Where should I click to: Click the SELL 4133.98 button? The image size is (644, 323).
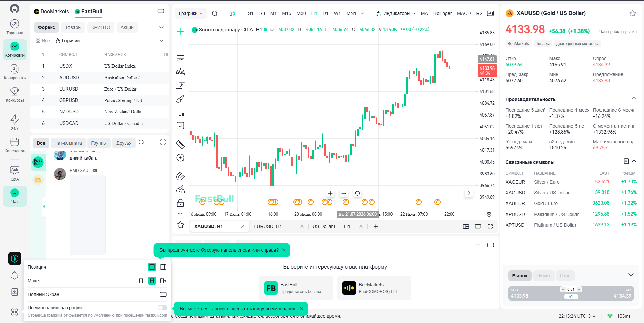pyautogui.click(x=534, y=293)
